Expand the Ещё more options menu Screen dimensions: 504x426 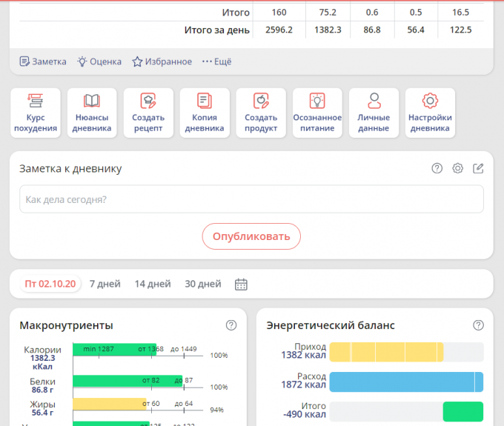coord(216,61)
